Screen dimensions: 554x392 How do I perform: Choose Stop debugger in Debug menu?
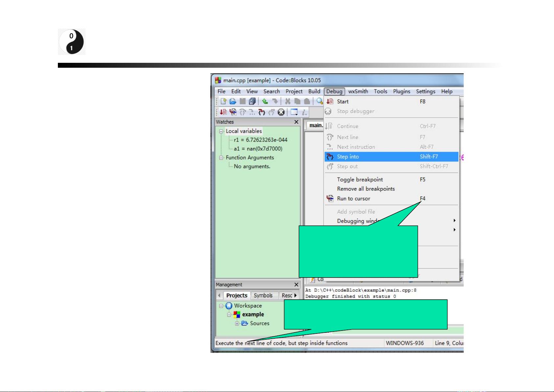pyautogui.click(x=391, y=111)
